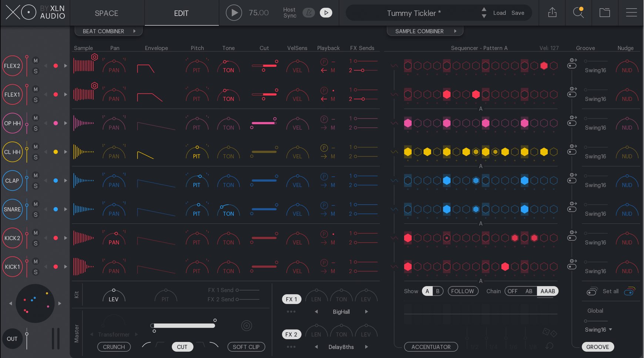The image size is (644, 358).
Task: Expand the SAMPLE COMBINER panel
Action: pyautogui.click(x=425, y=31)
